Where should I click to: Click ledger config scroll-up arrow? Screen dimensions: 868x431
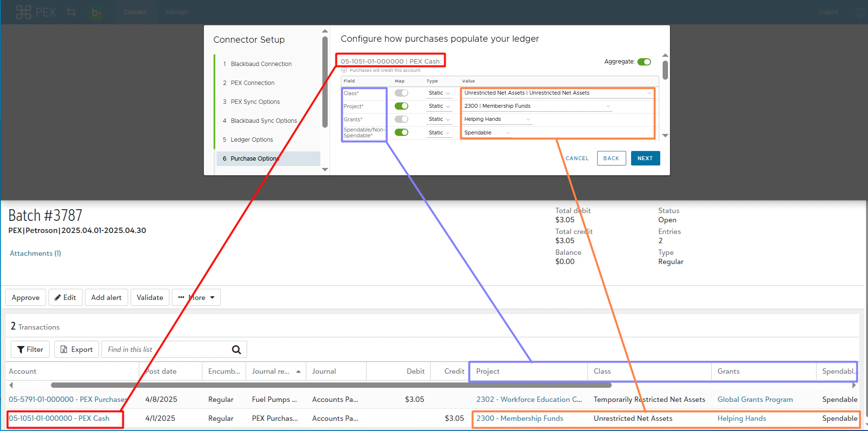(x=665, y=55)
